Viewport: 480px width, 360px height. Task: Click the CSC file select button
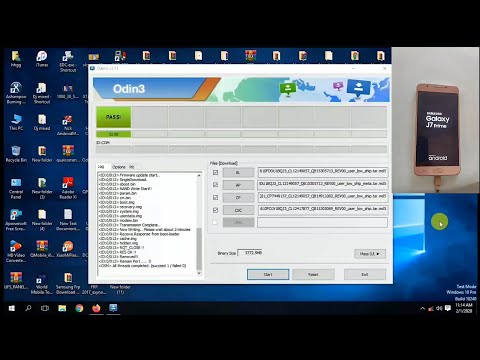[238, 210]
